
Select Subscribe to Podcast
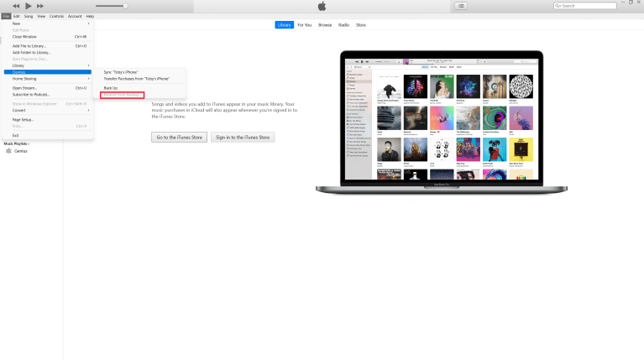pyautogui.click(x=48, y=95)
